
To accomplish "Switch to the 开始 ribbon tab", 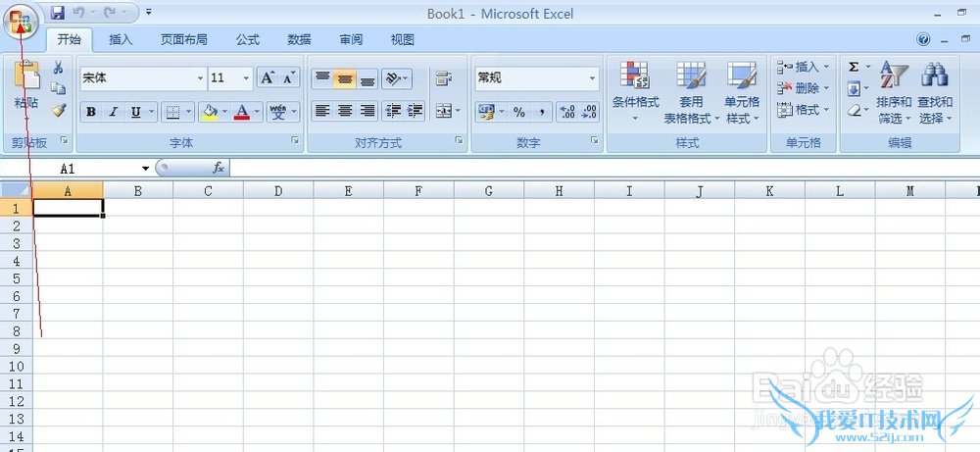I will (x=69, y=40).
